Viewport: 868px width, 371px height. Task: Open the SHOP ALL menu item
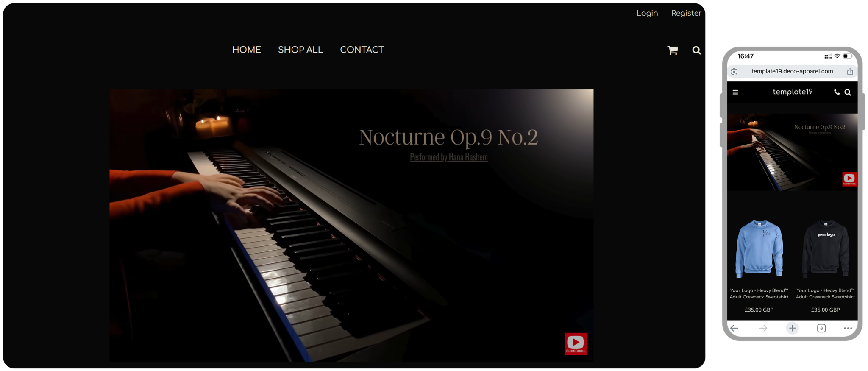pos(300,50)
